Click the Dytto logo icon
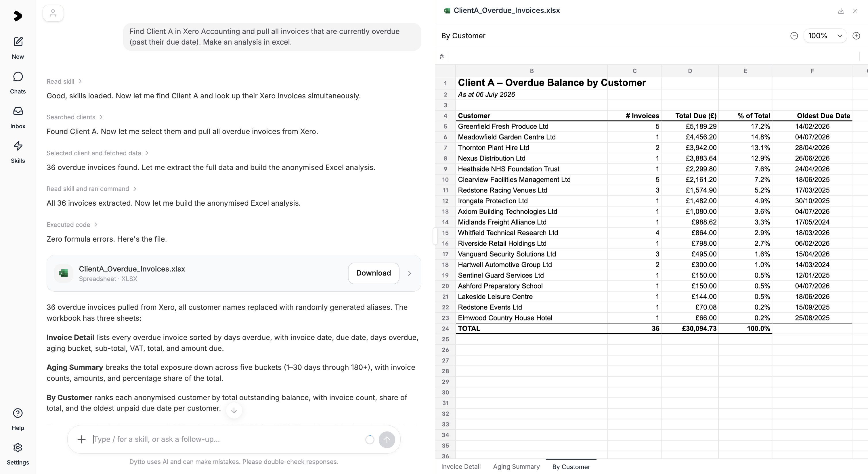 tap(18, 16)
